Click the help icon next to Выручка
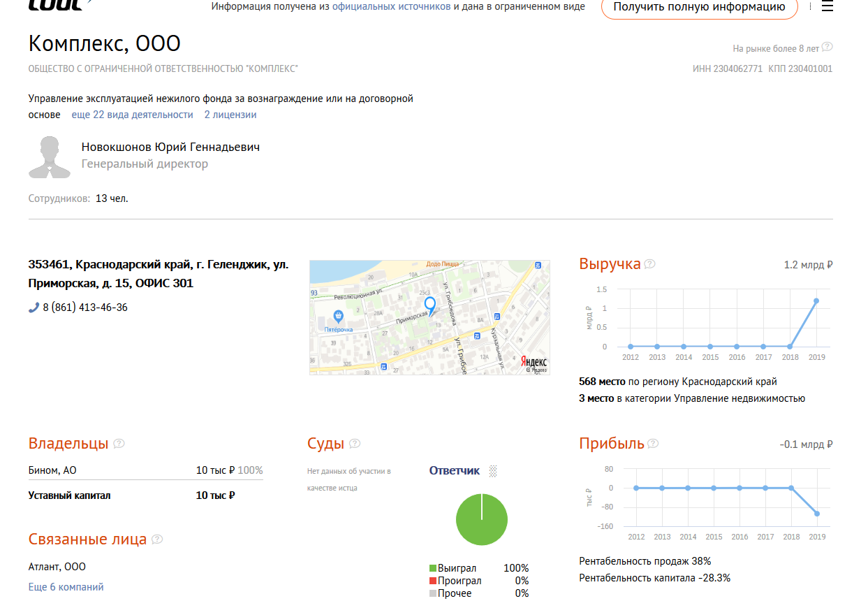The image size is (868, 601). click(650, 264)
